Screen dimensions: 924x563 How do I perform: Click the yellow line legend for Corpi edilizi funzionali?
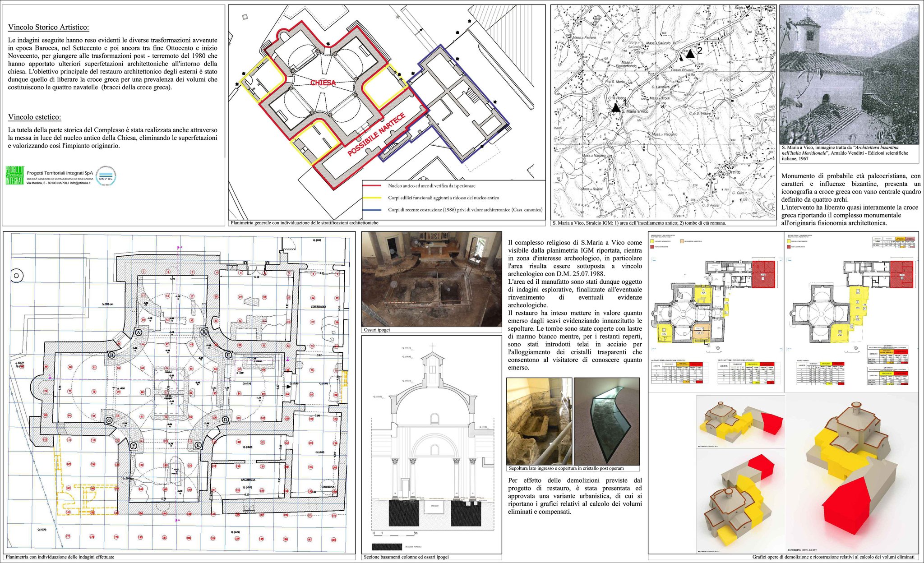click(x=372, y=198)
